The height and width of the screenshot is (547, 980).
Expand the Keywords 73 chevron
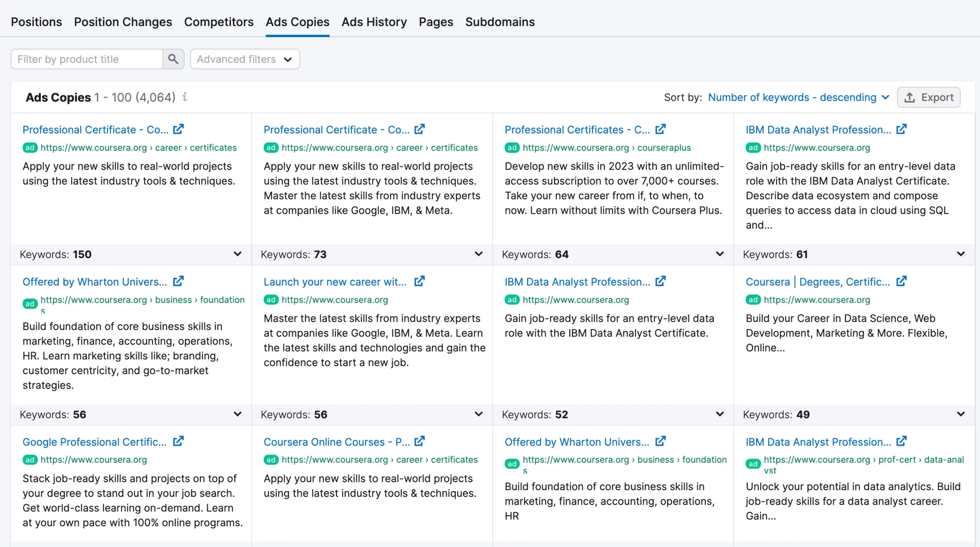point(479,254)
